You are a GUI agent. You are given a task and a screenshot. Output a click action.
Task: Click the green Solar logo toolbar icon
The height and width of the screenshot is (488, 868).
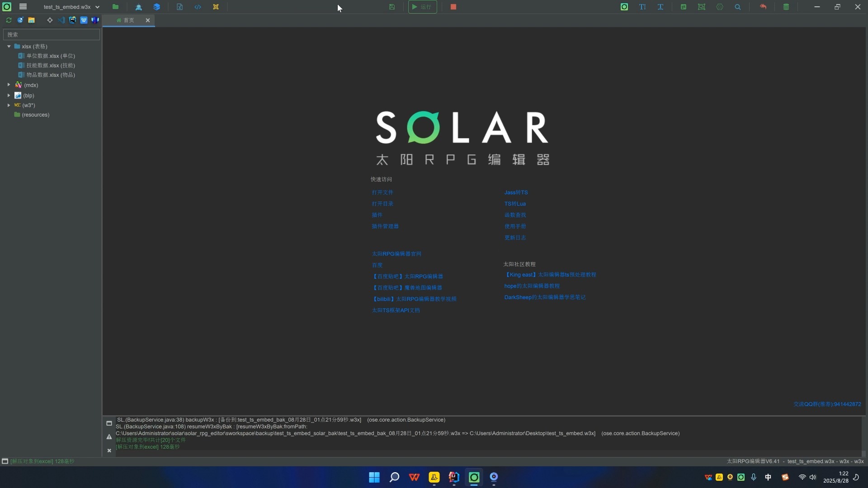pyautogui.click(x=624, y=7)
